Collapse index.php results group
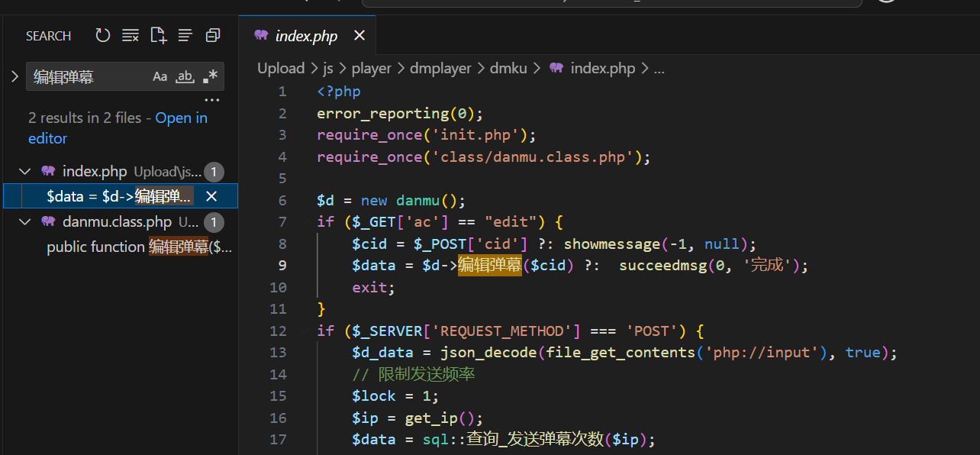The height and width of the screenshot is (455, 980). pos(25,171)
